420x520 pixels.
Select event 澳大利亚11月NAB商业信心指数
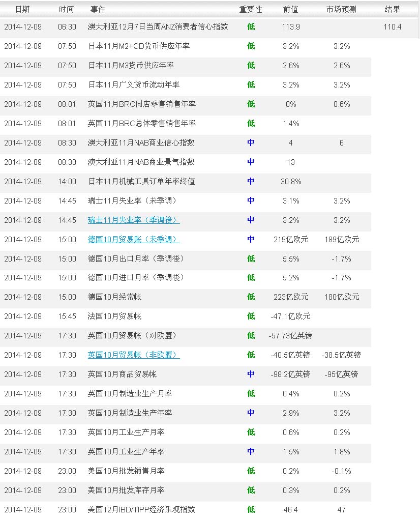[x=141, y=142]
